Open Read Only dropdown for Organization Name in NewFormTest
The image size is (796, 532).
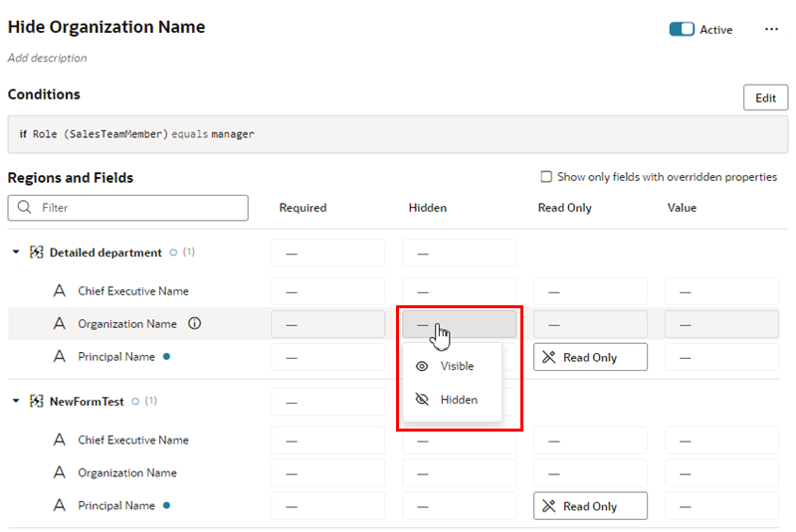[x=590, y=473]
